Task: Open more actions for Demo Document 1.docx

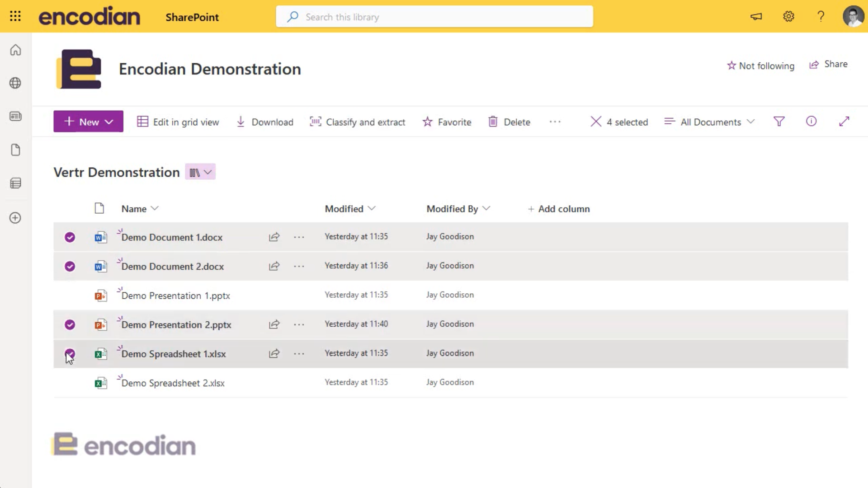Action: click(x=299, y=237)
